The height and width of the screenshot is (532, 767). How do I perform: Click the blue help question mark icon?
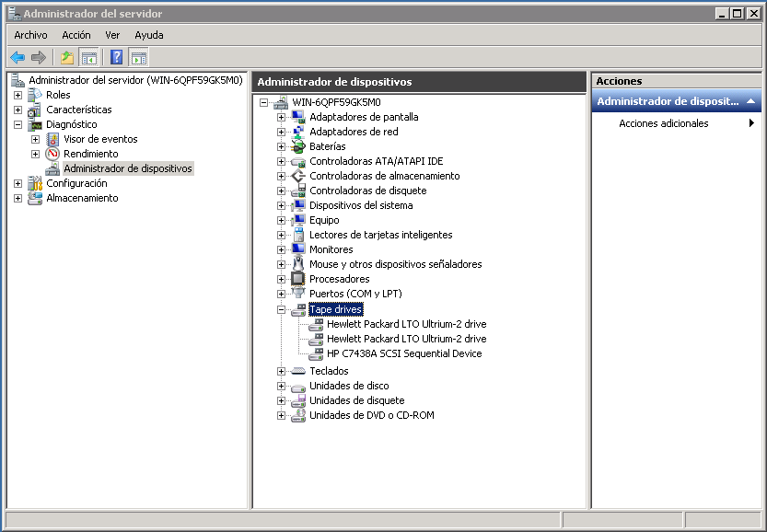coord(117,57)
